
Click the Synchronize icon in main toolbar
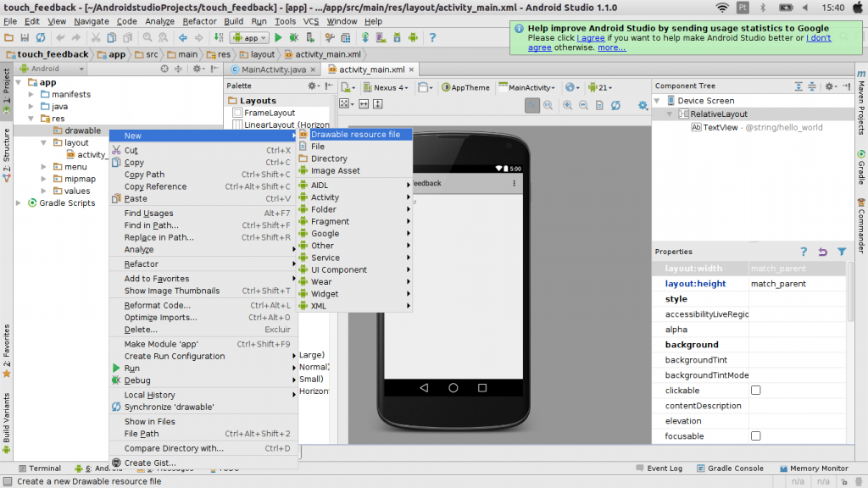(41, 37)
